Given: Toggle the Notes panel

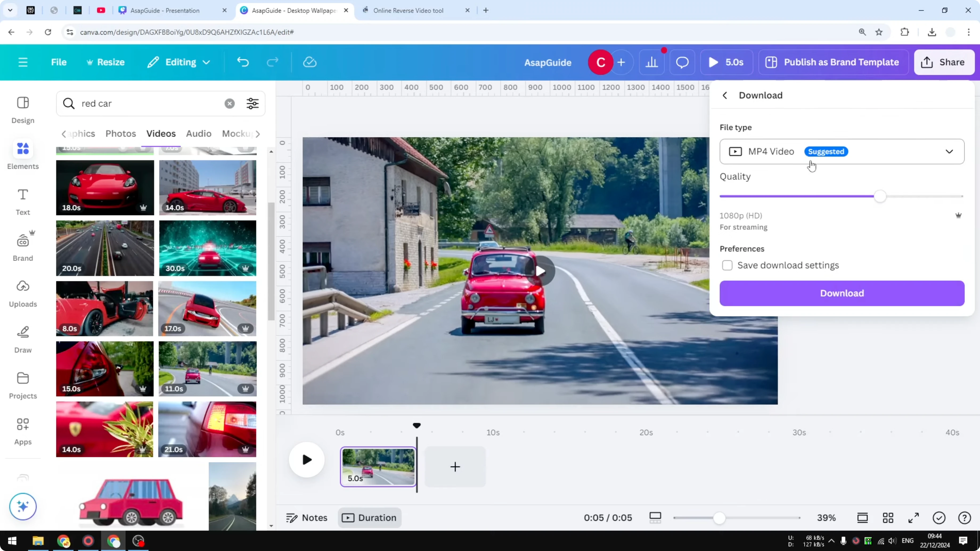Looking at the screenshot, I should (306, 517).
